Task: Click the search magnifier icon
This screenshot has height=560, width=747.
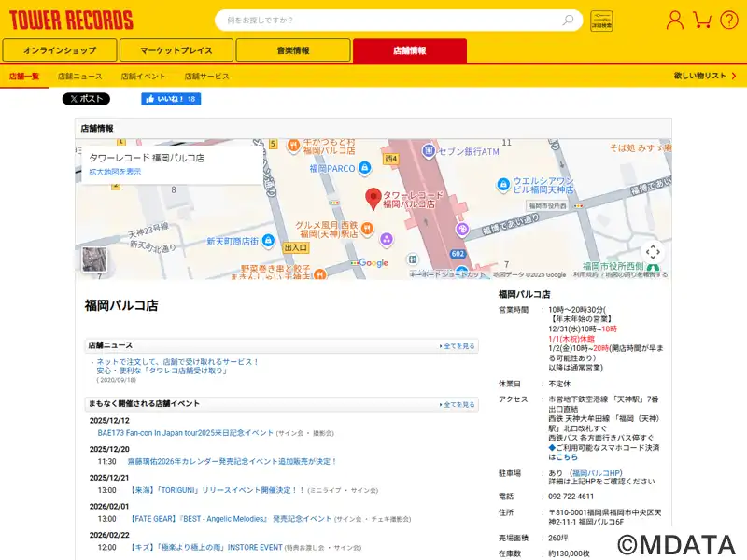Action: coord(568,20)
